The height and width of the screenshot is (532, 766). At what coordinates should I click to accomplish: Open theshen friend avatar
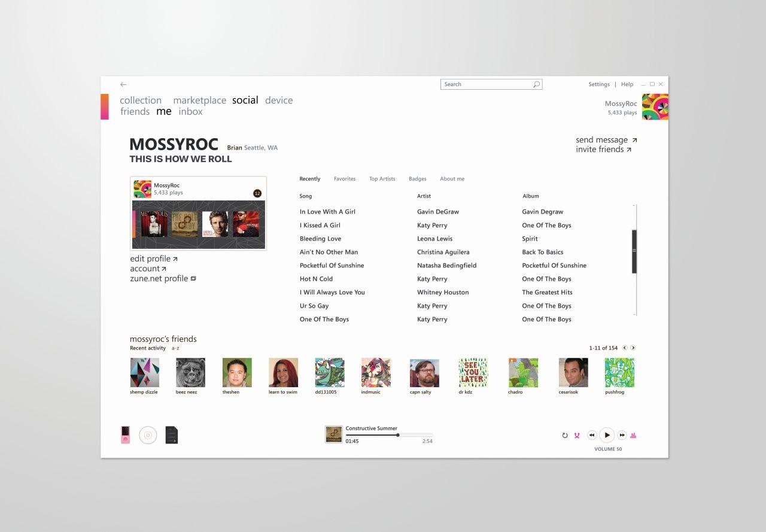coord(237,373)
